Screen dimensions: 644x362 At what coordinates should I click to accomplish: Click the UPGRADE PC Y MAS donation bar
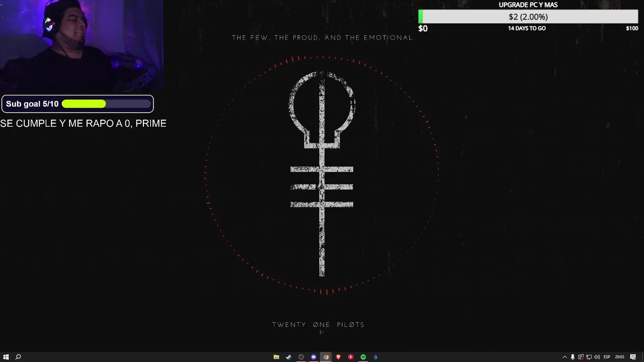pos(528,17)
